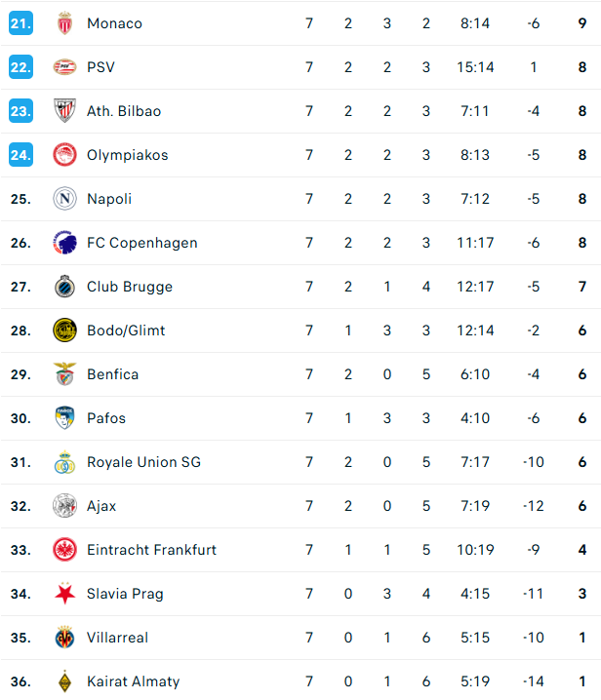Click the Benfica club crest
Screen dimensions: 601x700
pos(64,374)
